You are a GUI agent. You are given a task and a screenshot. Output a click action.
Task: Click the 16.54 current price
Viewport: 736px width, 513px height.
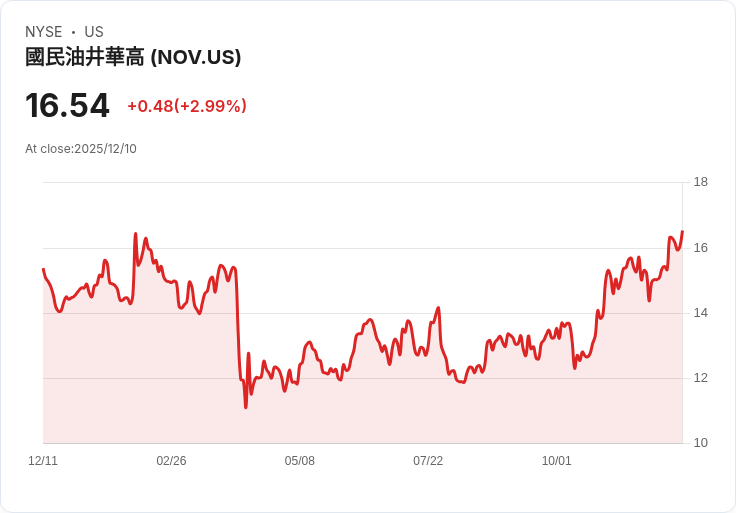click(x=67, y=105)
